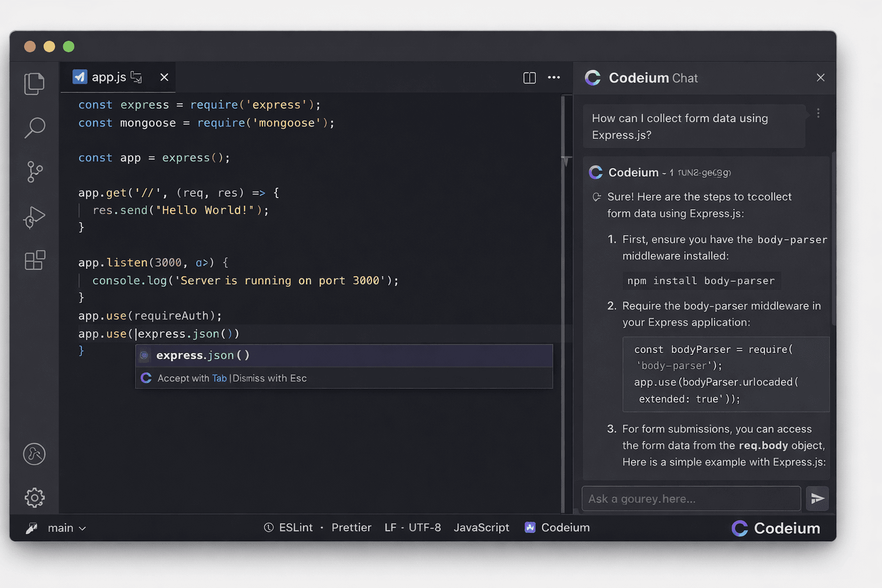Click the step icon beside 'Sure! Here are'
This screenshot has width=882, height=588.
pos(597,197)
